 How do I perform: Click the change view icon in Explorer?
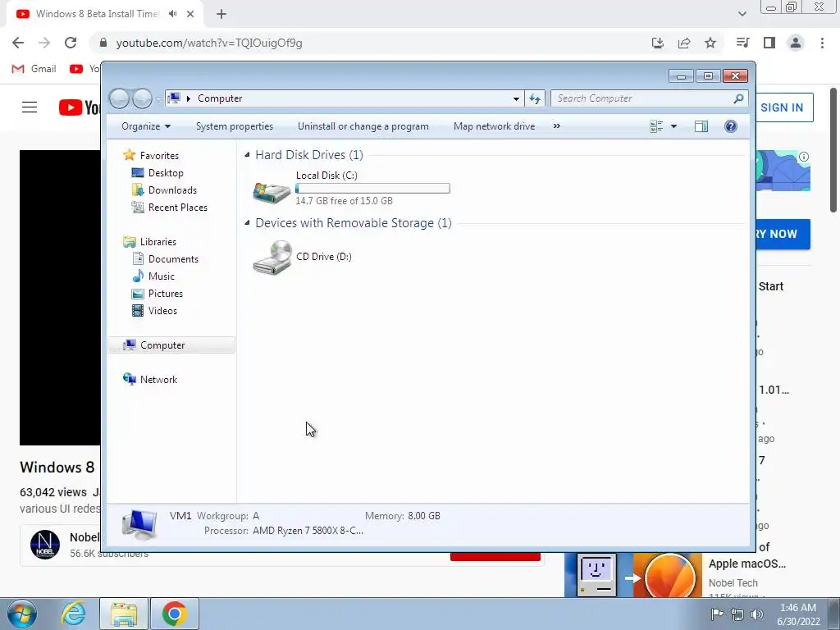click(x=656, y=126)
